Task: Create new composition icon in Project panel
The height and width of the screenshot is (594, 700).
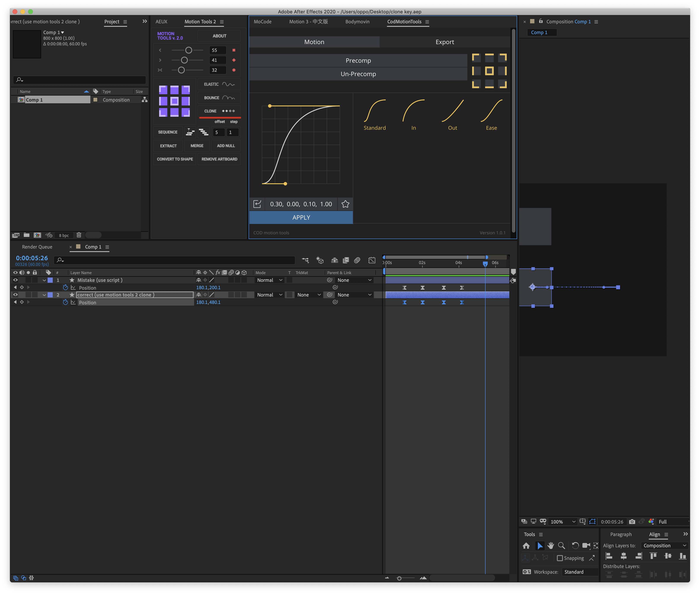Action: pos(37,235)
